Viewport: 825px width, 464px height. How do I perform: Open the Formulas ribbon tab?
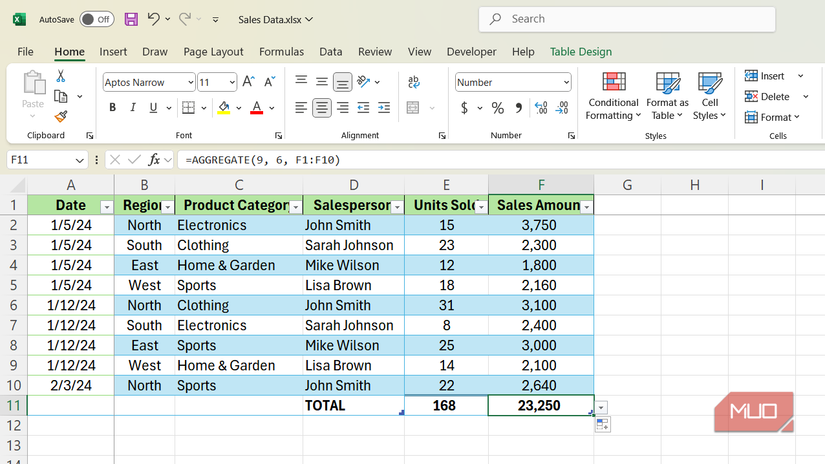click(281, 52)
